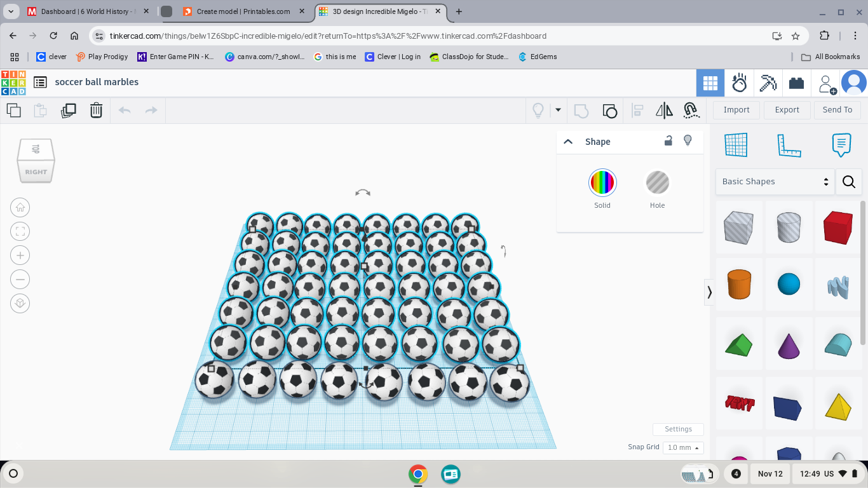
Task: Click the Home view button
Action: coord(20,207)
